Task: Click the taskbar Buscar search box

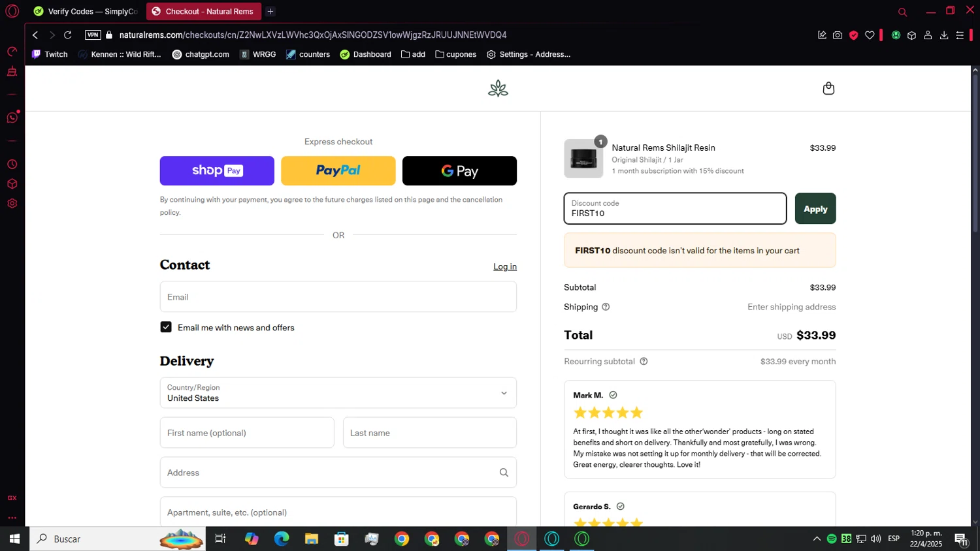Action: [x=118, y=539]
